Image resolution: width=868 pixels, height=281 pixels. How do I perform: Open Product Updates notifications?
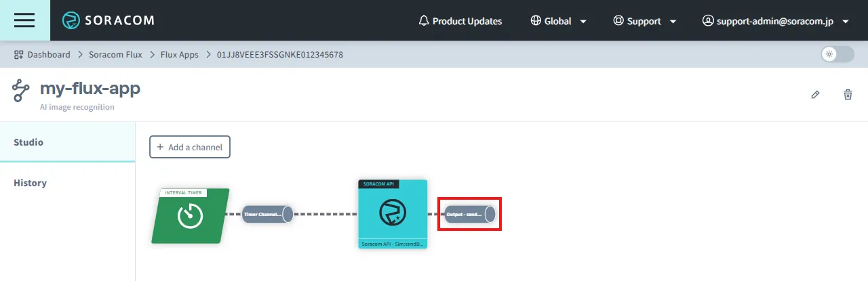pos(460,21)
